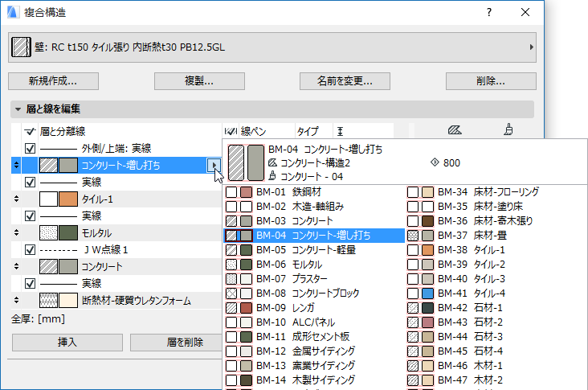588x390 pixels.
Task: Click the reorder handle for モルタル layer
Action: point(16,232)
